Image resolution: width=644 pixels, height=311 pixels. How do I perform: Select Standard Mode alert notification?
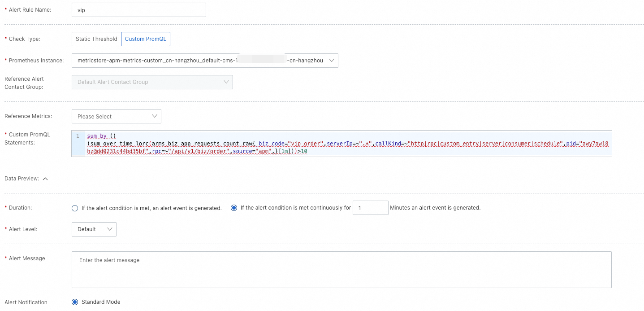75,302
